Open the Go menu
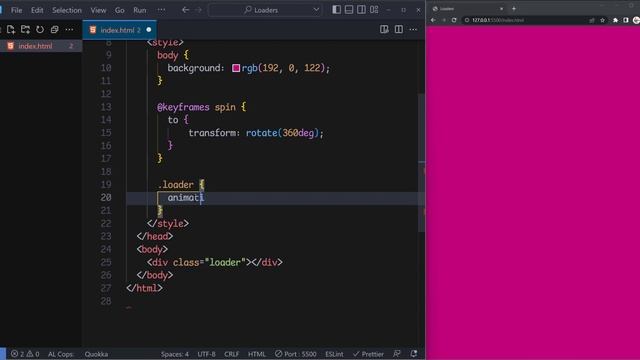 pos(120,10)
